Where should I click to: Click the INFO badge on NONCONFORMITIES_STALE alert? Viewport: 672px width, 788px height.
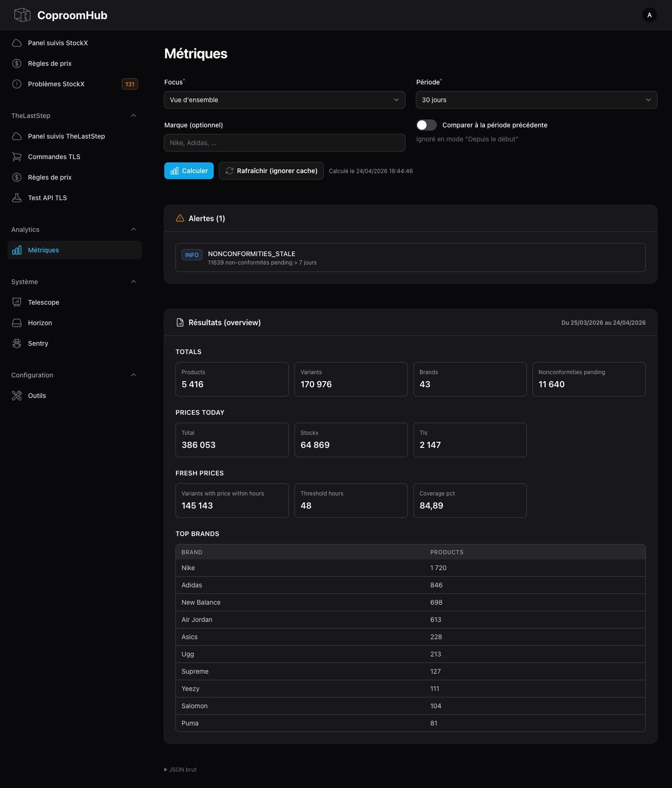click(x=192, y=255)
